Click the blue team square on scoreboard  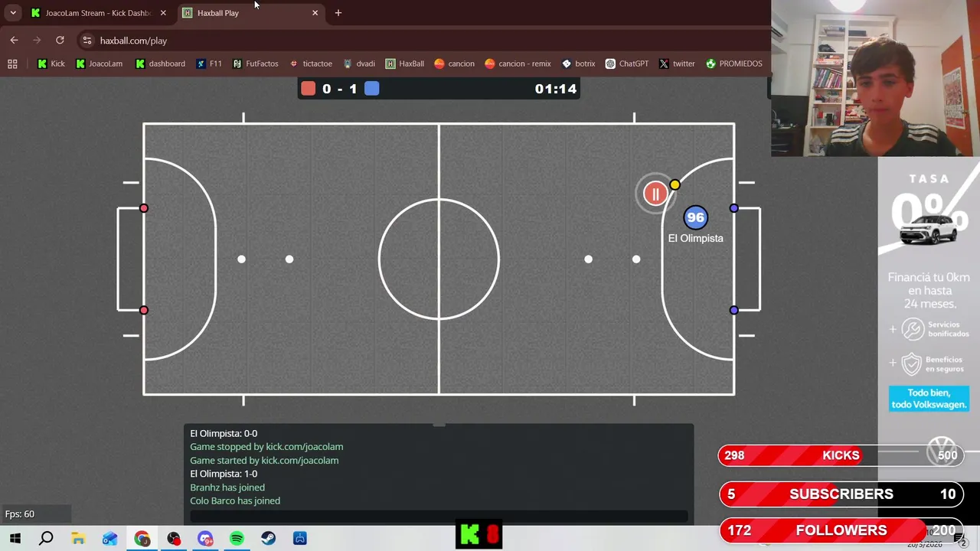(371, 89)
